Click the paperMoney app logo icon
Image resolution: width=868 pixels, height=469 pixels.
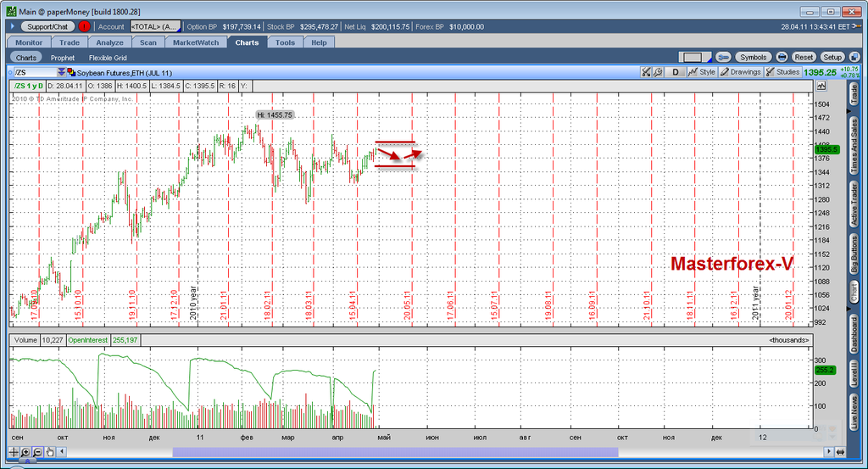pyautogui.click(x=12, y=12)
